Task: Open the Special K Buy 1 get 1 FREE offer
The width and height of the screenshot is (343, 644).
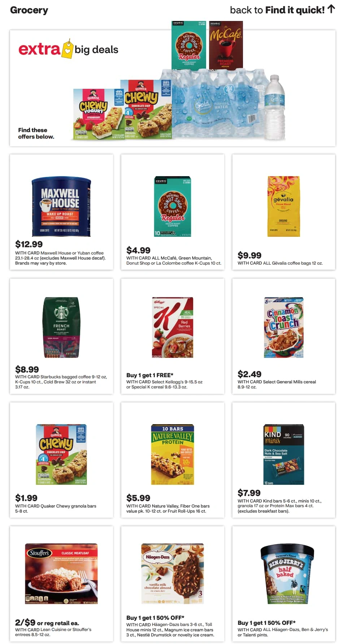Action: tap(173, 336)
